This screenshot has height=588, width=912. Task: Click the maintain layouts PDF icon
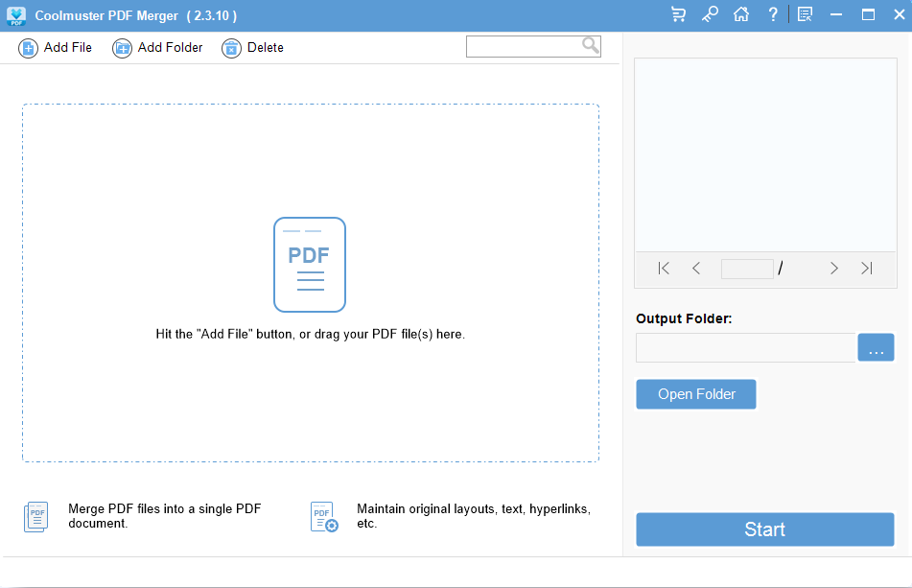(323, 516)
